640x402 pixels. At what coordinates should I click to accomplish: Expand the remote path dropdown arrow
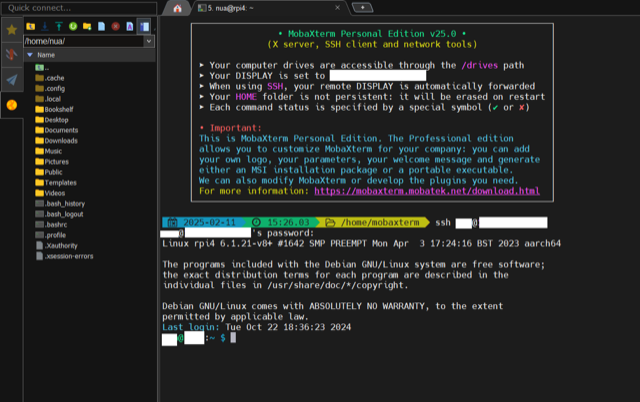[149, 41]
